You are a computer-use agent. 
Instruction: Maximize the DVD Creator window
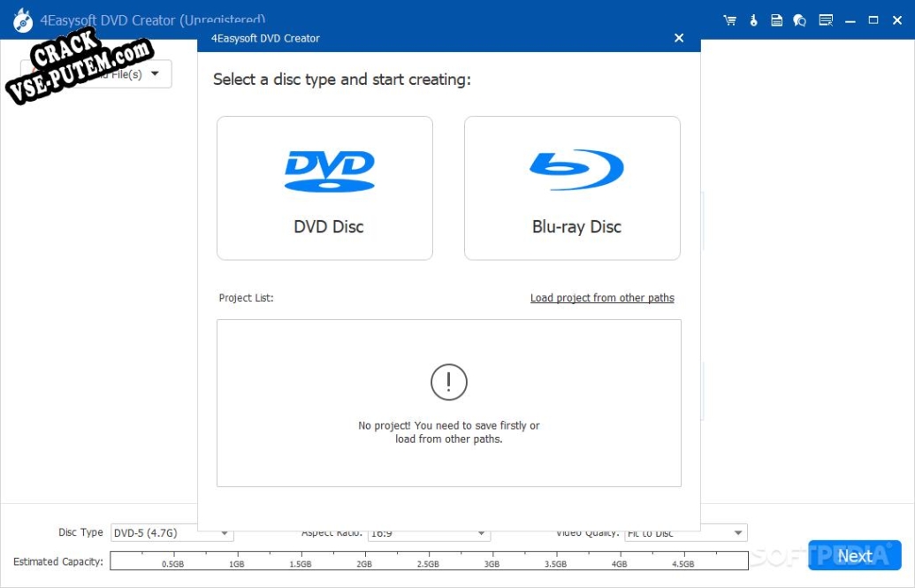coord(873,20)
